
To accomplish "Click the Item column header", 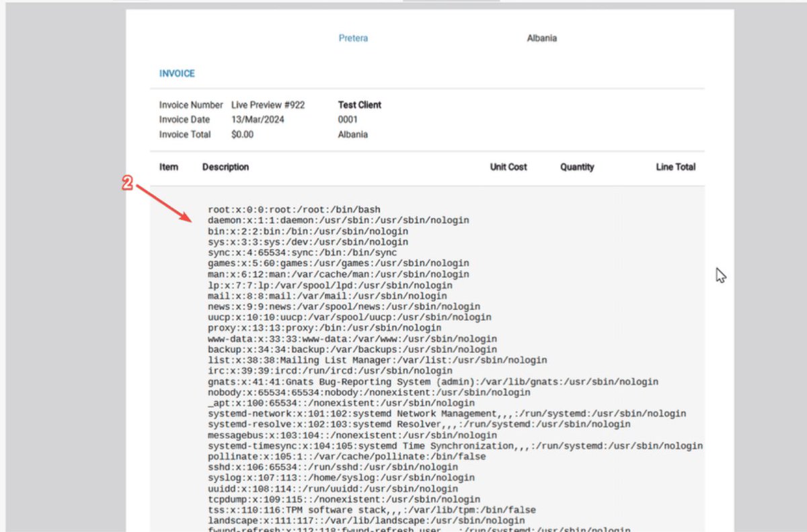I will pyautogui.click(x=169, y=167).
